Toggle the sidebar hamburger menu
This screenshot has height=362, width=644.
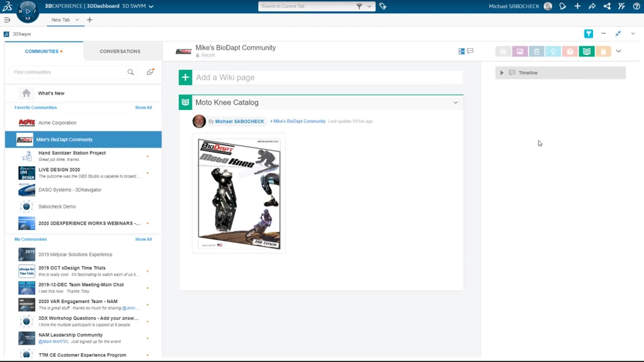[7, 19]
